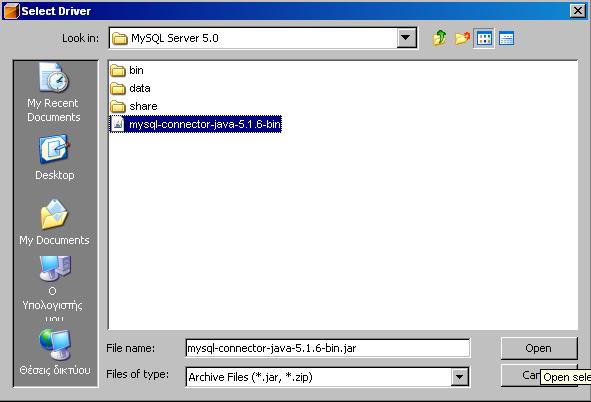Go to Desktop in sidebar
This screenshot has height=402, width=591.
54,157
